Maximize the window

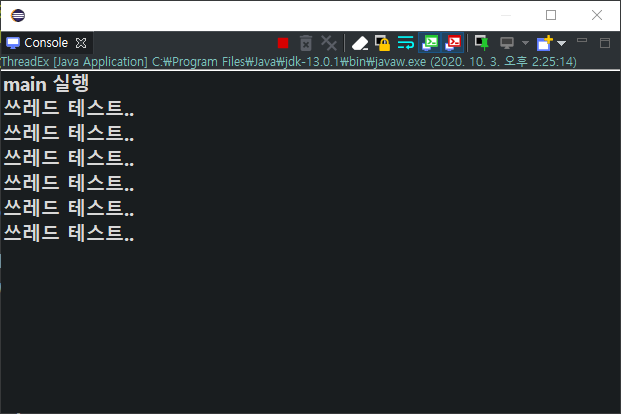click(x=551, y=15)
